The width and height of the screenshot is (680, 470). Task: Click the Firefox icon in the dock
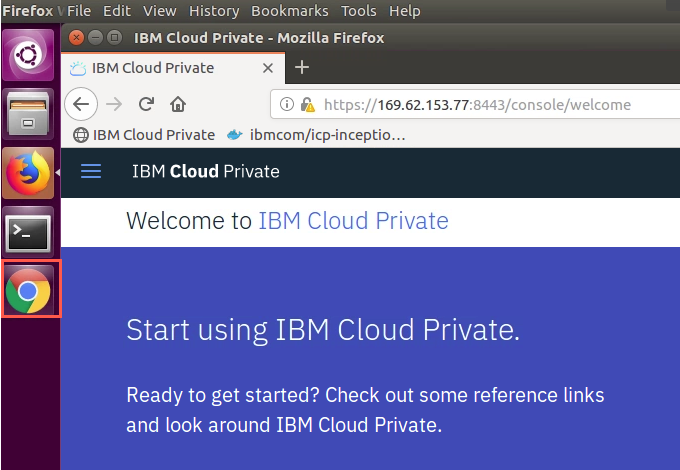click(x=28, y=173)
